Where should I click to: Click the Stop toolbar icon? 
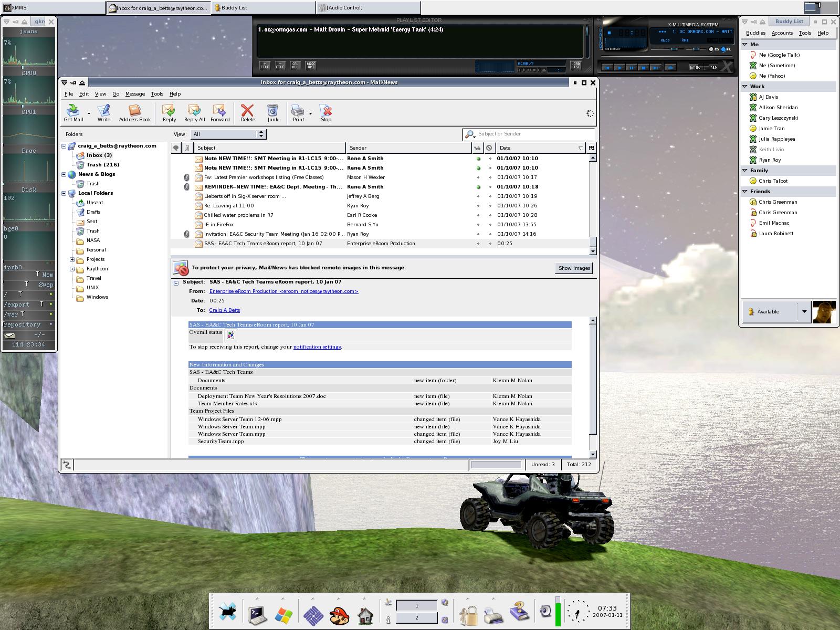(x=326, y=112)
